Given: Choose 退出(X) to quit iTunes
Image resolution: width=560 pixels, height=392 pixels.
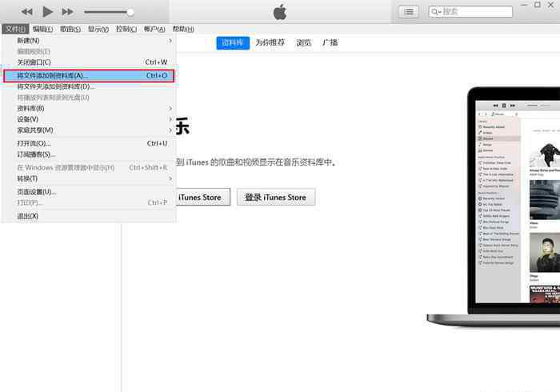Looking at the screenshot, I should 89,216.
